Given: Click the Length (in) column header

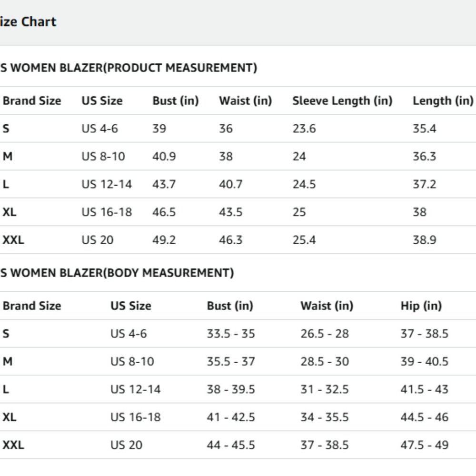Looking at the screenshot, I should (443, 100).
